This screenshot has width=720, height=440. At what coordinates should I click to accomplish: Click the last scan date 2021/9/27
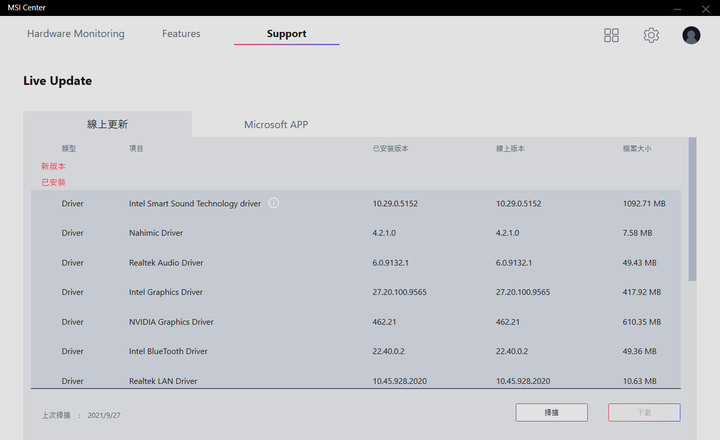pos(104,415)
